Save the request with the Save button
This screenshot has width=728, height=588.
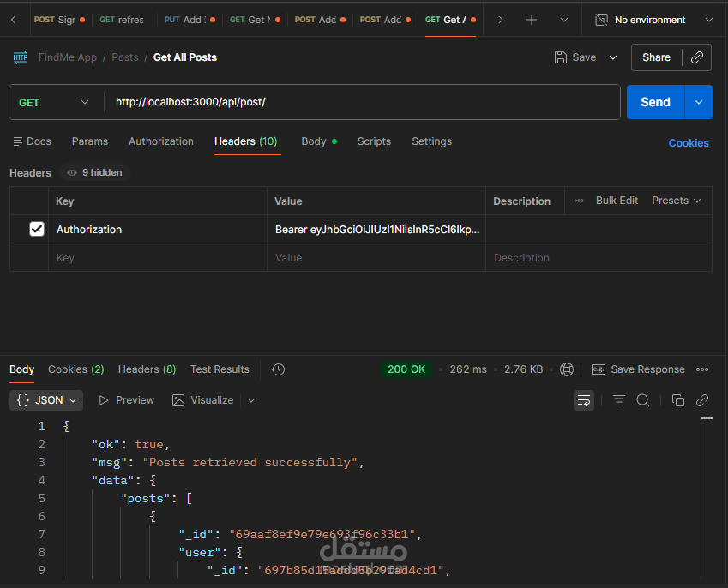(x=575, y=57)
